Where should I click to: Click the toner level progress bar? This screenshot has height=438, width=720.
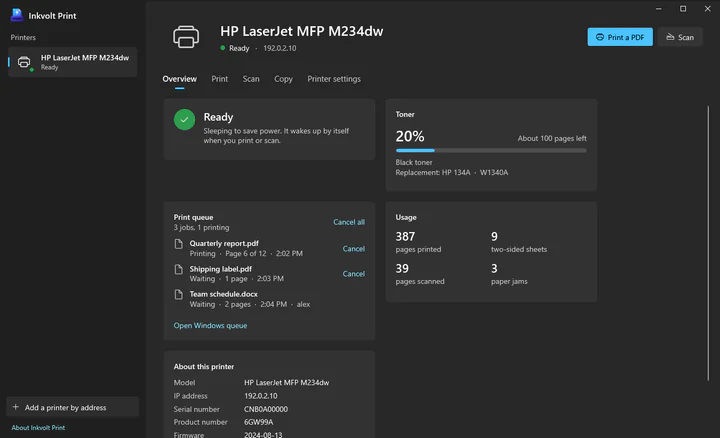click(491, 151)
